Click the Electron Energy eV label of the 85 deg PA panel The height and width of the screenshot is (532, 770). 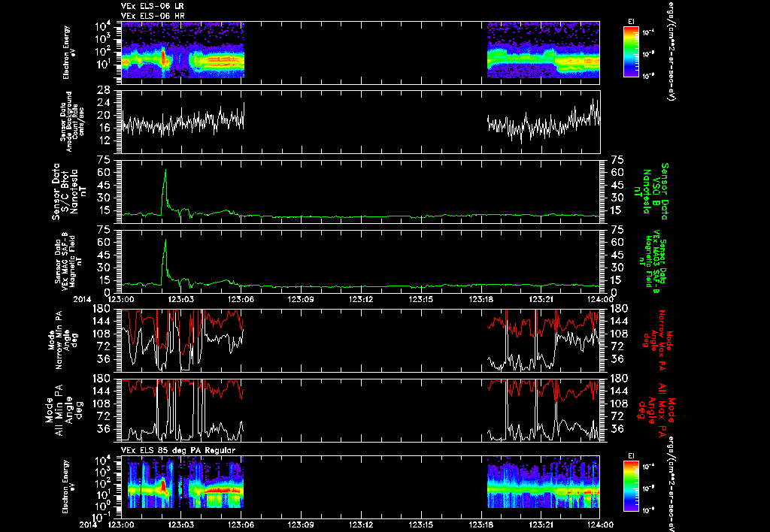pyautogui.click(x=68, y=486)
